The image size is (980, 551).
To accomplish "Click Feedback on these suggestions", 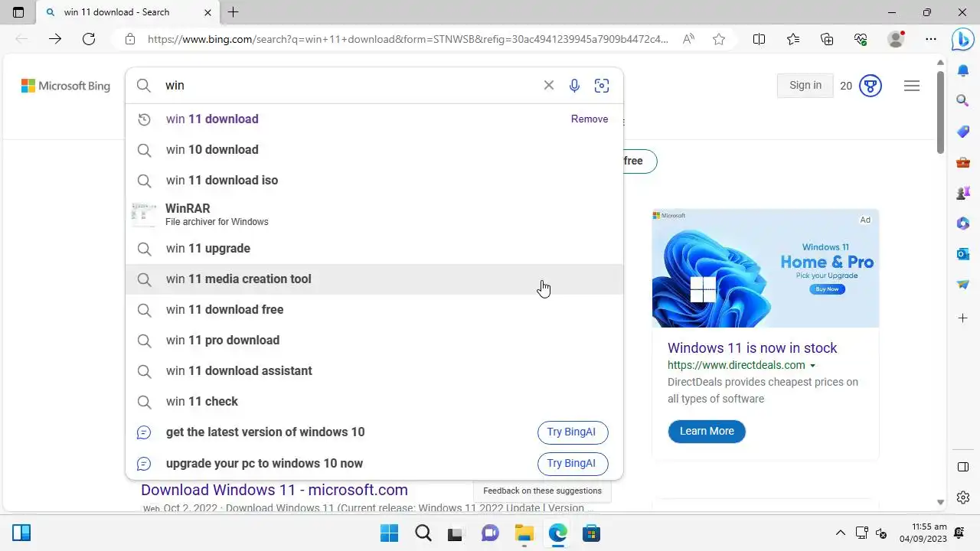I will [x=542, y=491].
